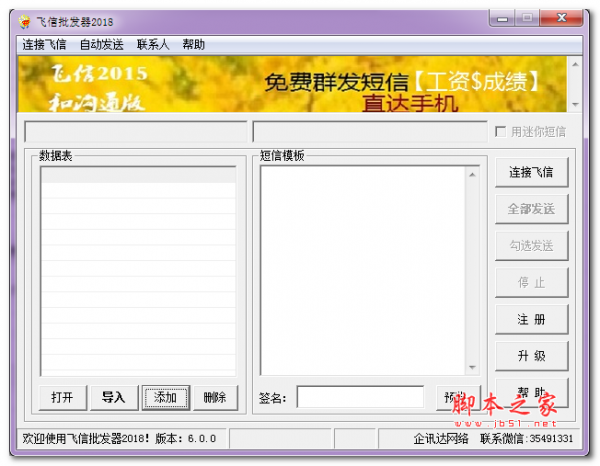The width and height of the screenshot is (600, 466).
Task: Focus the 签名 input field
Action: click(360, 397)
